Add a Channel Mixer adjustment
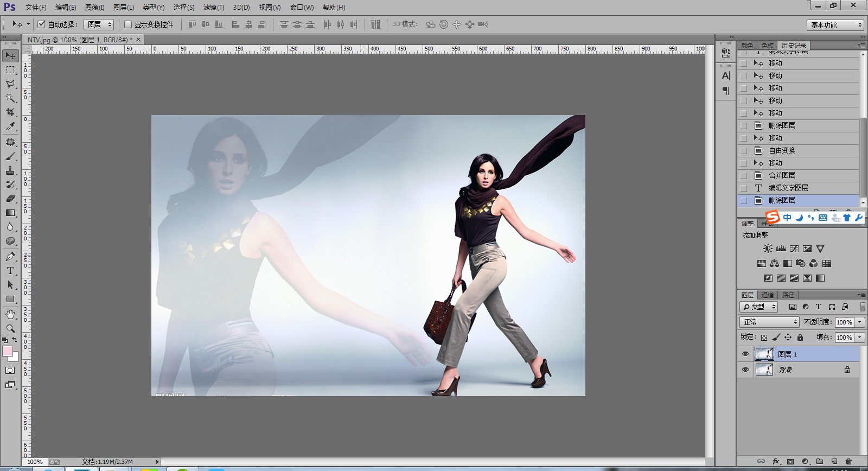Screen dimensions: 868x471 [x=813, y=263]
